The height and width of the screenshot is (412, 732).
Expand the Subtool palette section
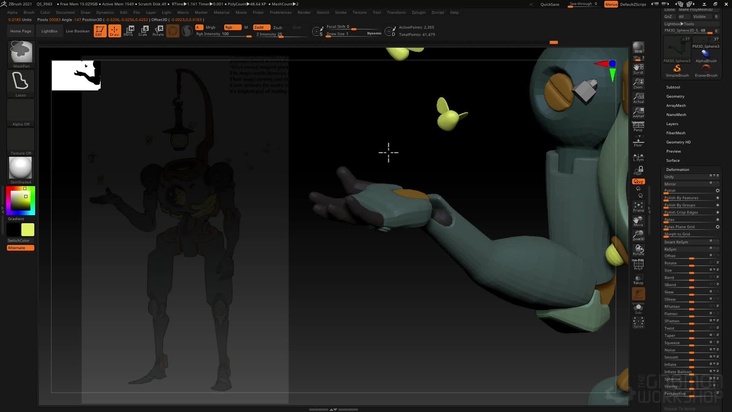pyautogui.click(x=673, y=87)
